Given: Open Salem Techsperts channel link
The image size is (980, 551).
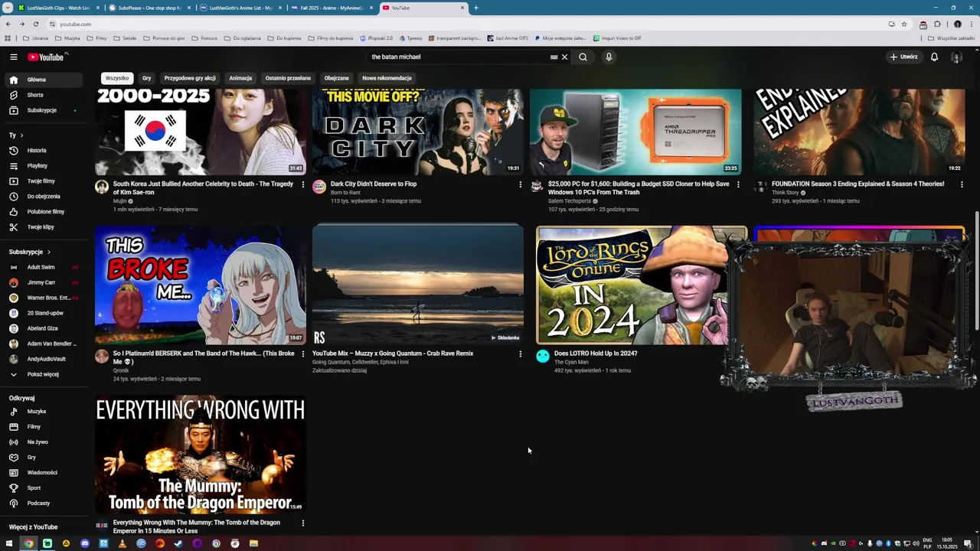Looking at the screenshot, I should coord(570,201).
